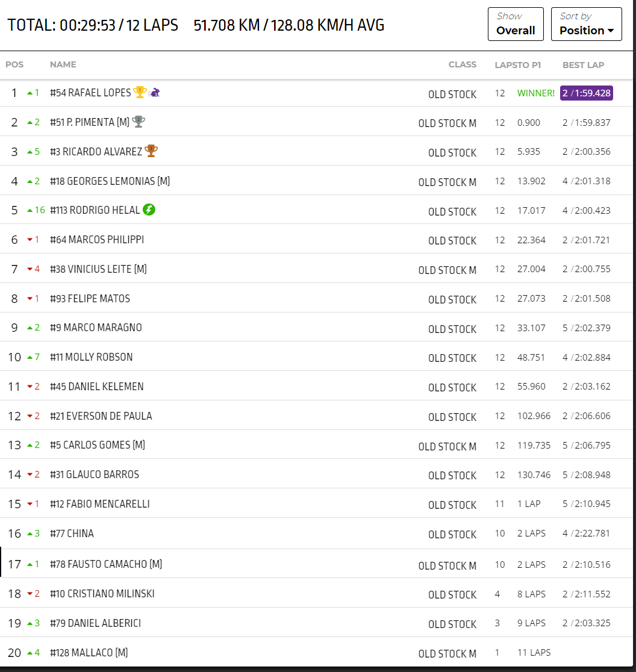
Task: Click the gold trophy icon beside Rafael Lopes
Action: [x=140, y=92]
